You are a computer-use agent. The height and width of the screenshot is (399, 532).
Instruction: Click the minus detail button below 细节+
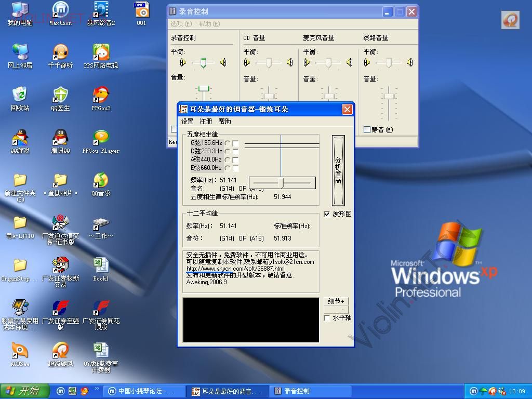pos(336,310)
